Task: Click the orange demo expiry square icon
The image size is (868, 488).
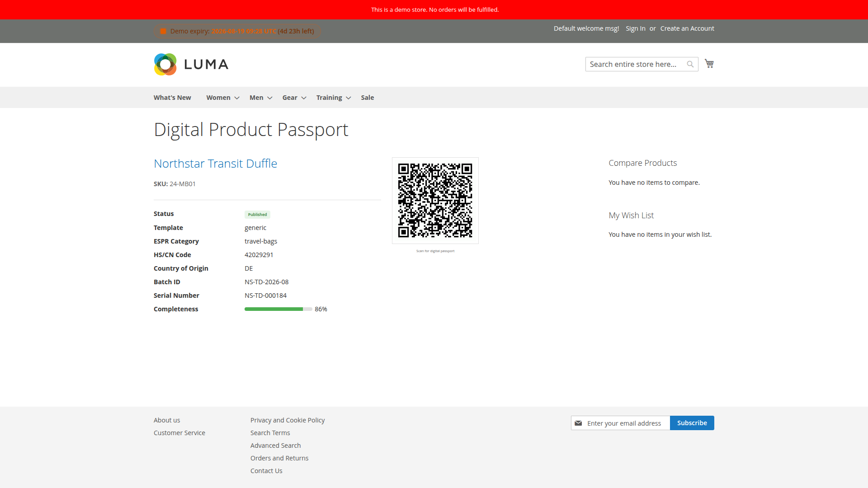Action: click(163, 31)
